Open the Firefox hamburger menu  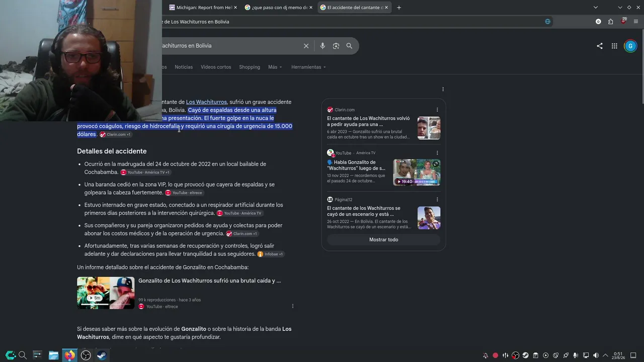pos(636,22)
